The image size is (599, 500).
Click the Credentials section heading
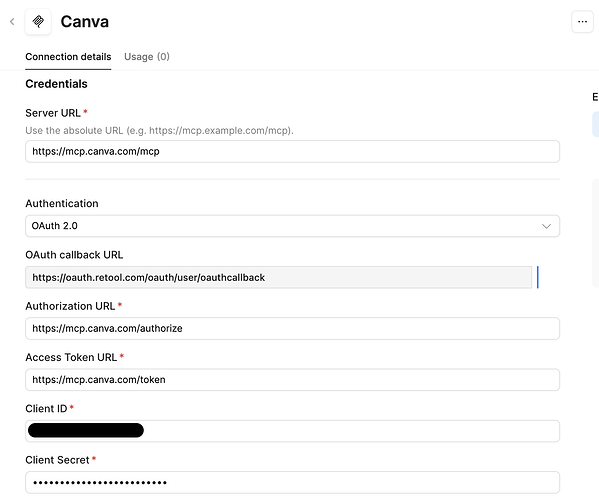(56, 84)
